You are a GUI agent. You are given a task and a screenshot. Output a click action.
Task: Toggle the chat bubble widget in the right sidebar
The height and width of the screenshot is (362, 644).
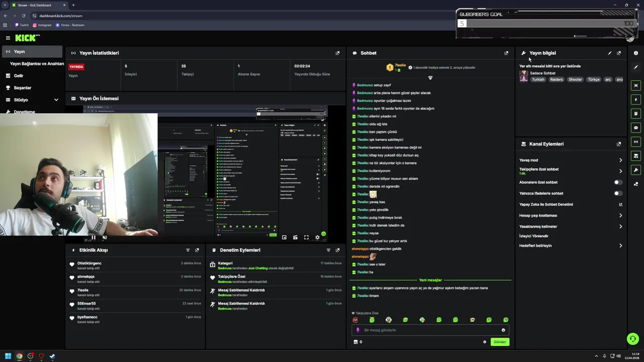[x=636, y=128]
